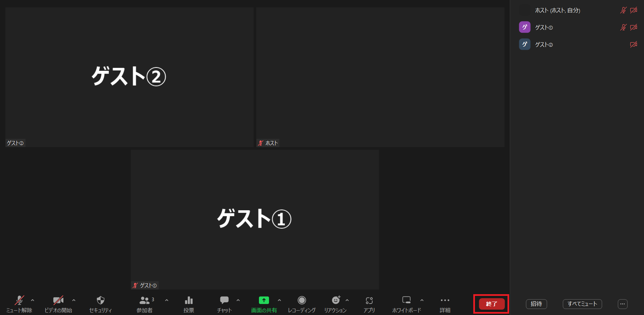The width and height of the screenshot is (644, 315).
Task: Click the red End (終了) button
Action: coord(491,304)
